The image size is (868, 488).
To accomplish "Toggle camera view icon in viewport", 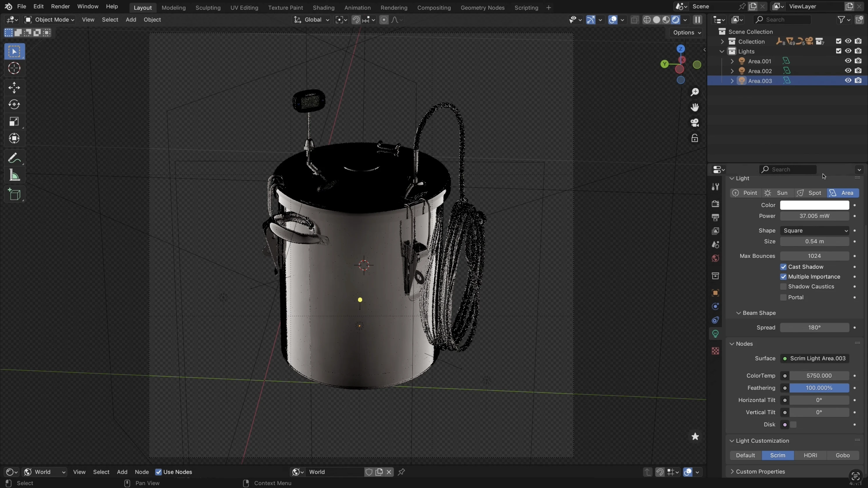I will pyautogui.click(x=695, y=123).
